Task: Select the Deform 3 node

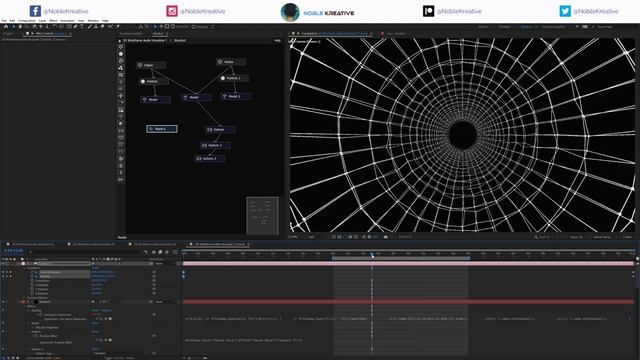Action: click(209, 158)
